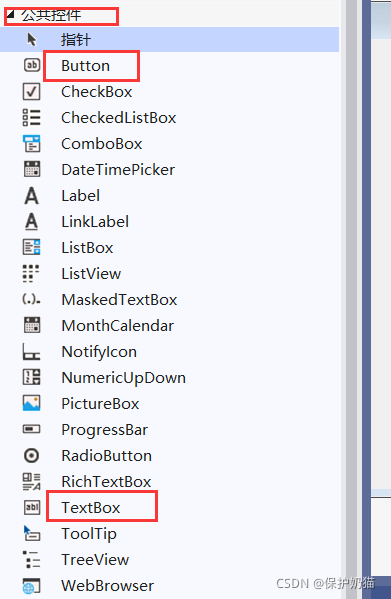Click the PictureBox image icon
The image size is (391, 599).
tap(32, 403)
